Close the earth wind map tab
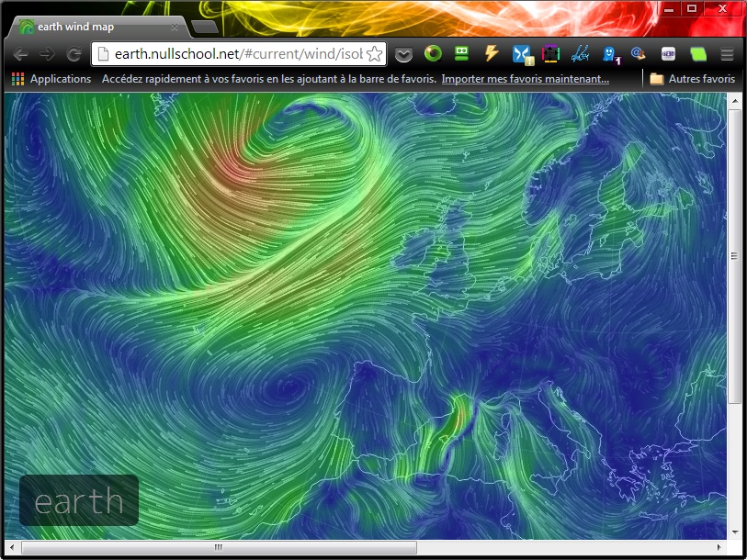Viewport: 747px width, 560px height. pyautogui.click(x=175, y=28)
